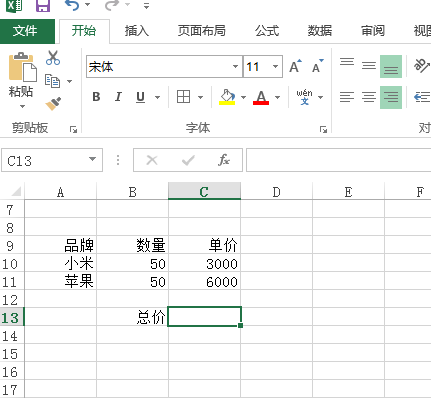The height and width of the screenshot is (398, 431).
Task: Click the Cut scissors icon
Action: [x=53, y=57]
